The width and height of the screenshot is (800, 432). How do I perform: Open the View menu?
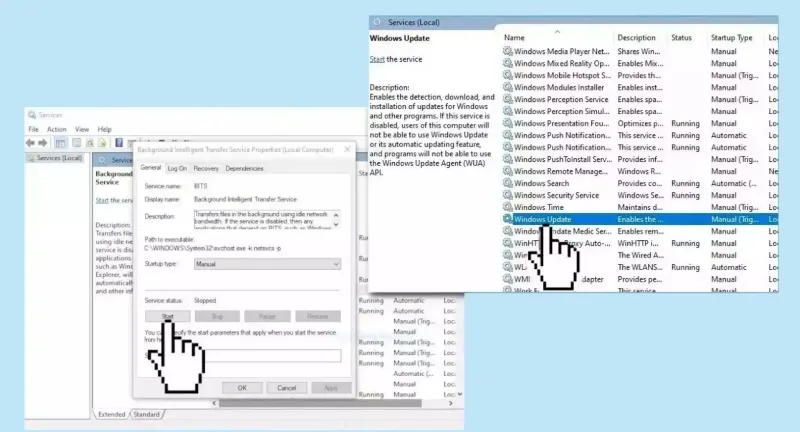click(82, 129)
